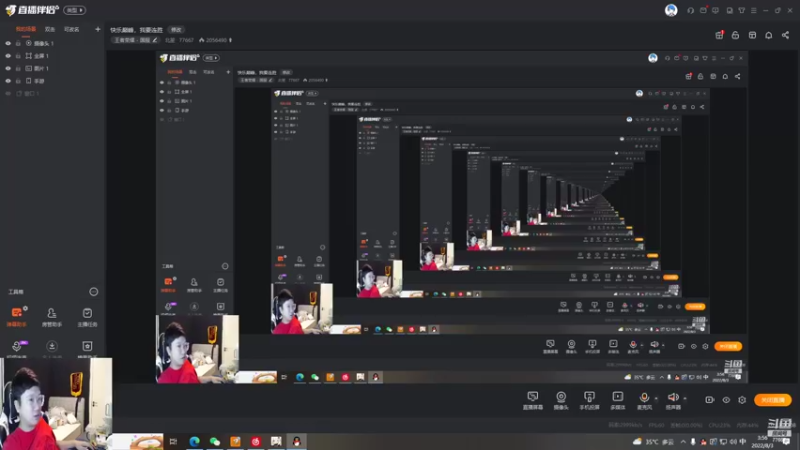The width and height of the screenshot is (800, 450).
Task: Open phone screen mirroring (手机投屏) in outermost toolbar
Action: (589, 400)
